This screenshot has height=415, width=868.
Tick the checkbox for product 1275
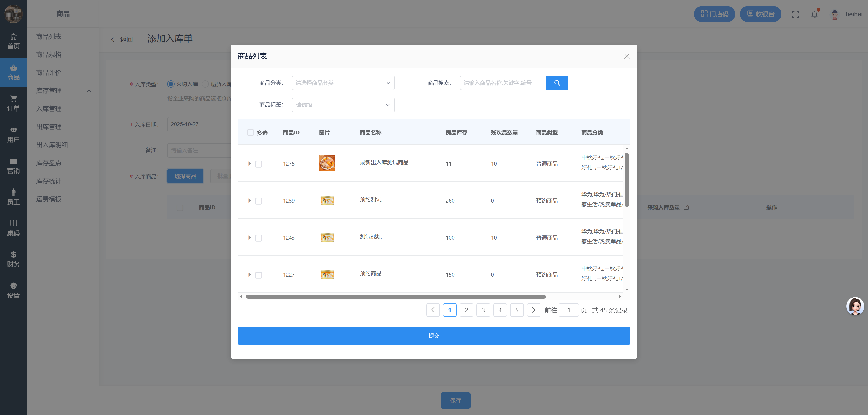tap(258, 164)
